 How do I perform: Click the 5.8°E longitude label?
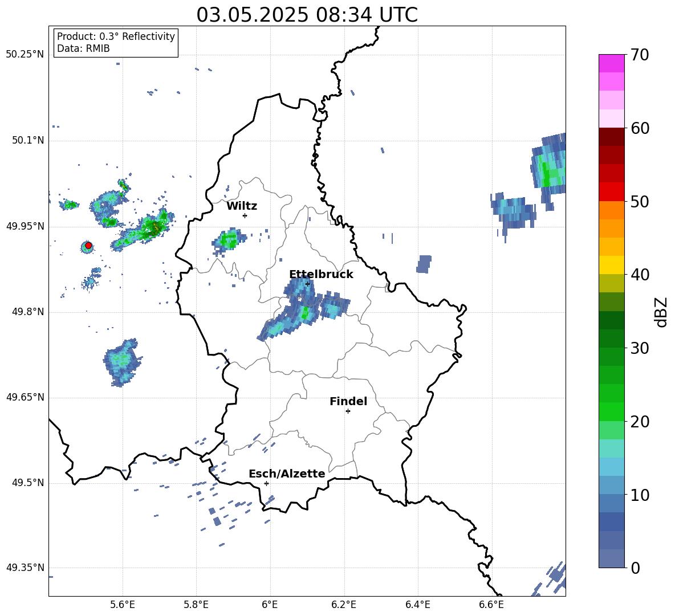coord(196,605)
